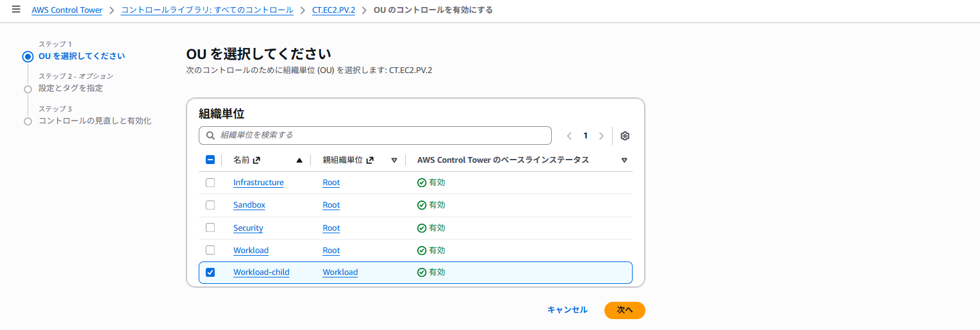Uncheck the Workload-child OU checkbox
The height and width of the screenshot is (330, 980).
click(x=210, y=272)
